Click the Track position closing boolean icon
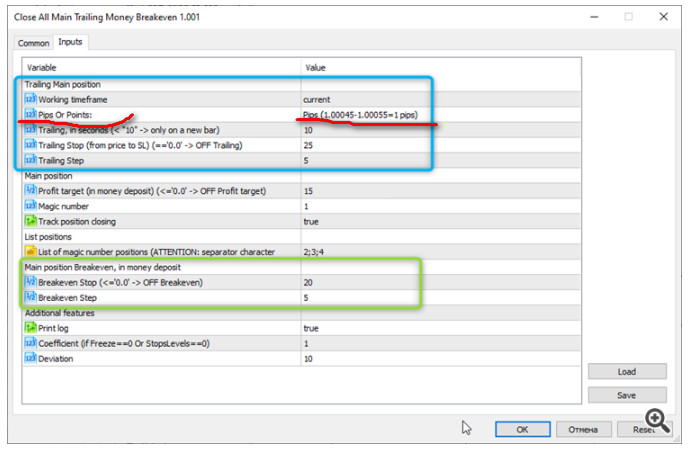The width and height of the screenshot is (689, 453). point(30,221)
